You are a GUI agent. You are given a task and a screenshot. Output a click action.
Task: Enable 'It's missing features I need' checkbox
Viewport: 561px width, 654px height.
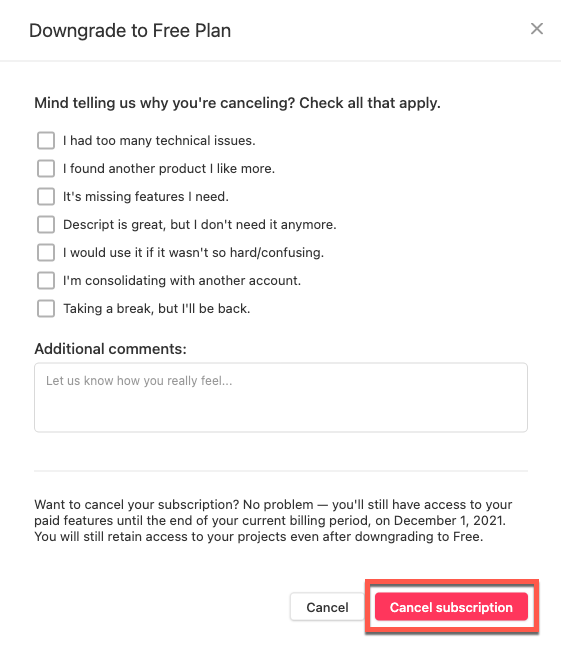46,196
